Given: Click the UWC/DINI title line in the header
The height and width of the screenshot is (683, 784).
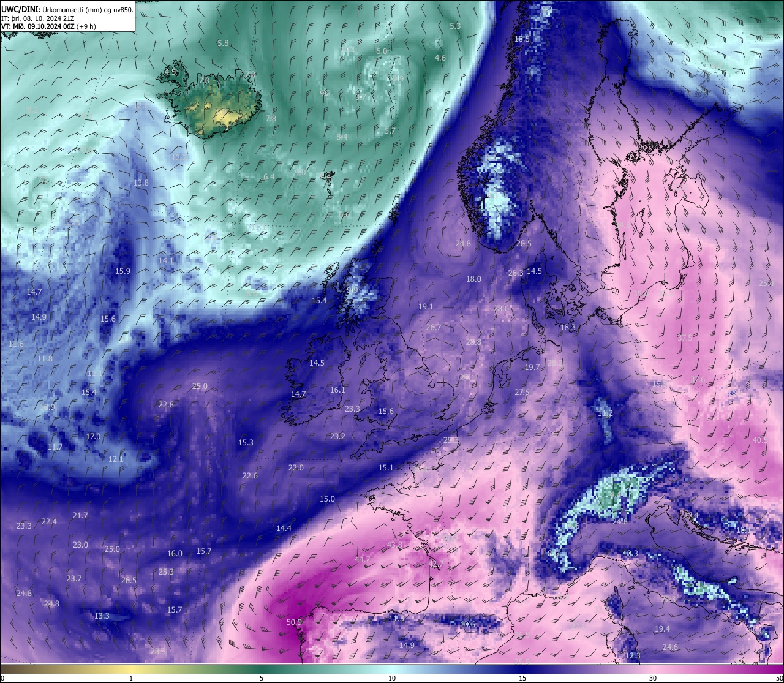Looking at the screenshot, I should 67,9.
